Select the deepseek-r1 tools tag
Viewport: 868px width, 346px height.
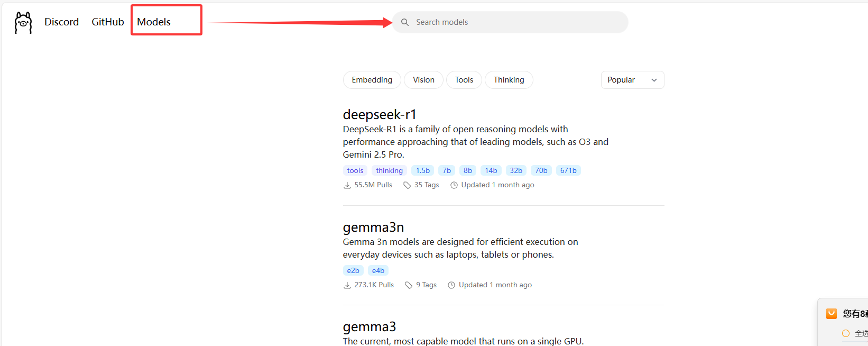pos(355,170)
